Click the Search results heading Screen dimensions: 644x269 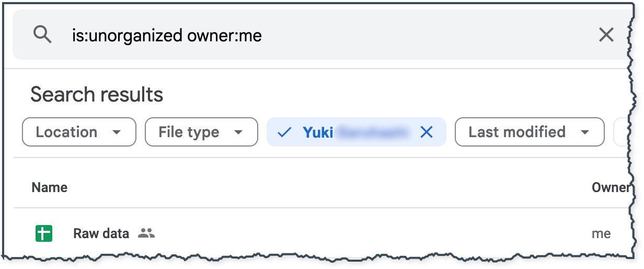tap(97, 95)
